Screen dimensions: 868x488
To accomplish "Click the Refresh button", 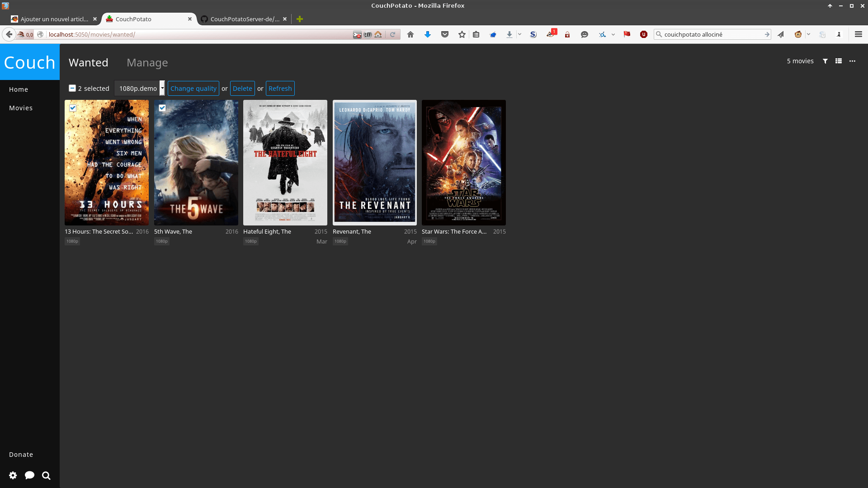I will (x=280, y=89).
